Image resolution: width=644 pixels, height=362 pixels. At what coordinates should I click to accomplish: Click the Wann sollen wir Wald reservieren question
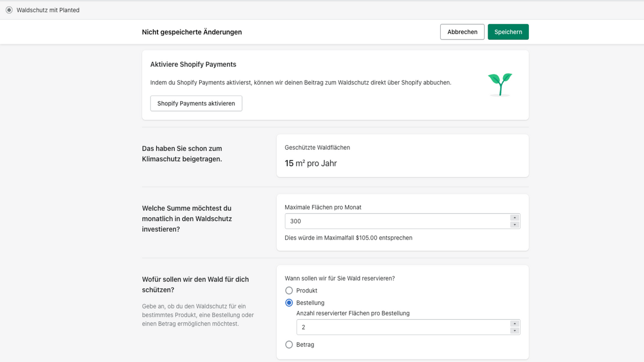(340, 278)
